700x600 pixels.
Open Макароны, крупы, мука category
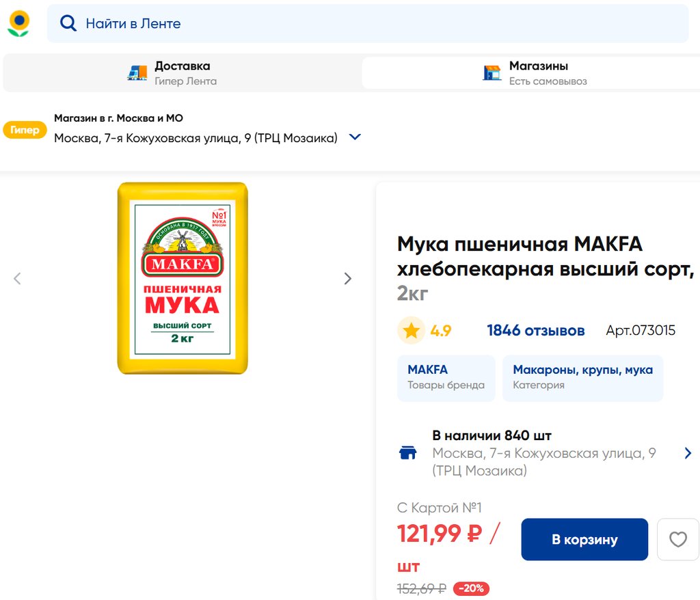tap(582, 378)
